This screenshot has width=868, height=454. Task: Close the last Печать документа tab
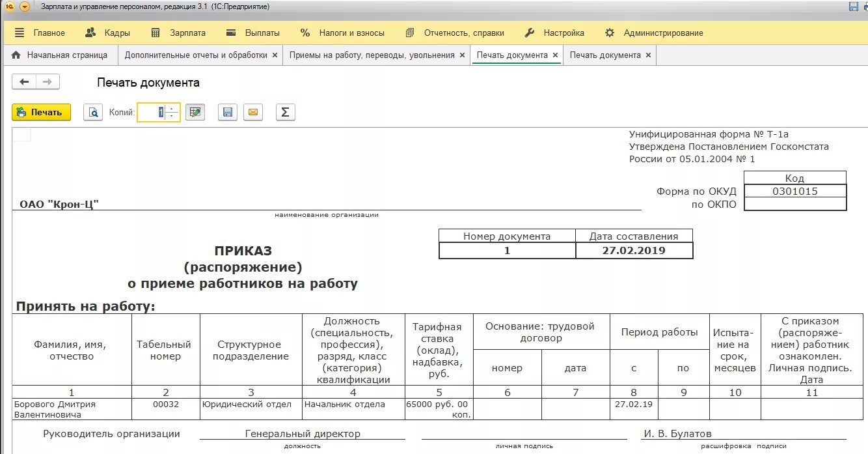point(648,55)
